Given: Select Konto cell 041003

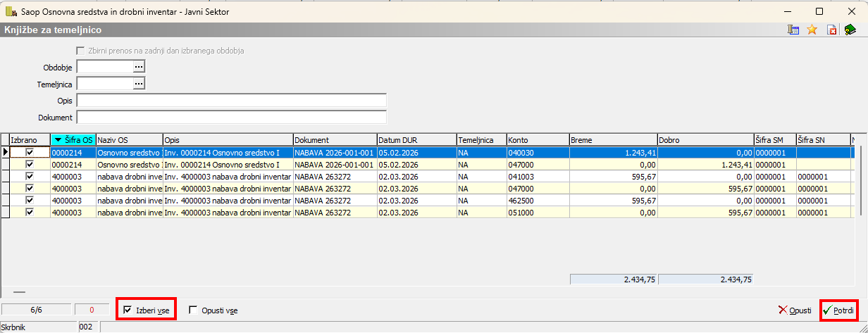Looking at the screenshot, I should [538, 176].
